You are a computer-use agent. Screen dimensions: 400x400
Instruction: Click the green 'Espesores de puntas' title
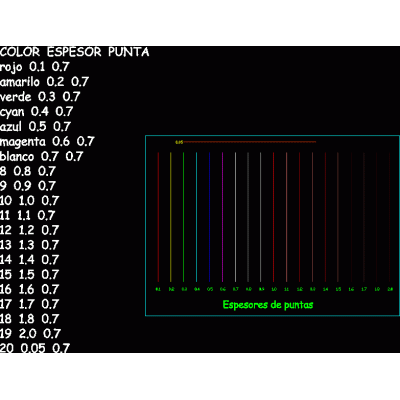(268, 305)
